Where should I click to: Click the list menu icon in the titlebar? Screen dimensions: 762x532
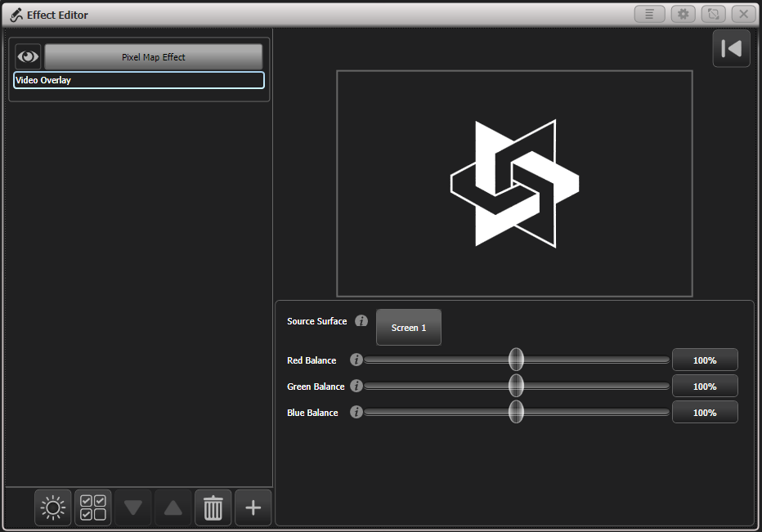pos(649,14)
